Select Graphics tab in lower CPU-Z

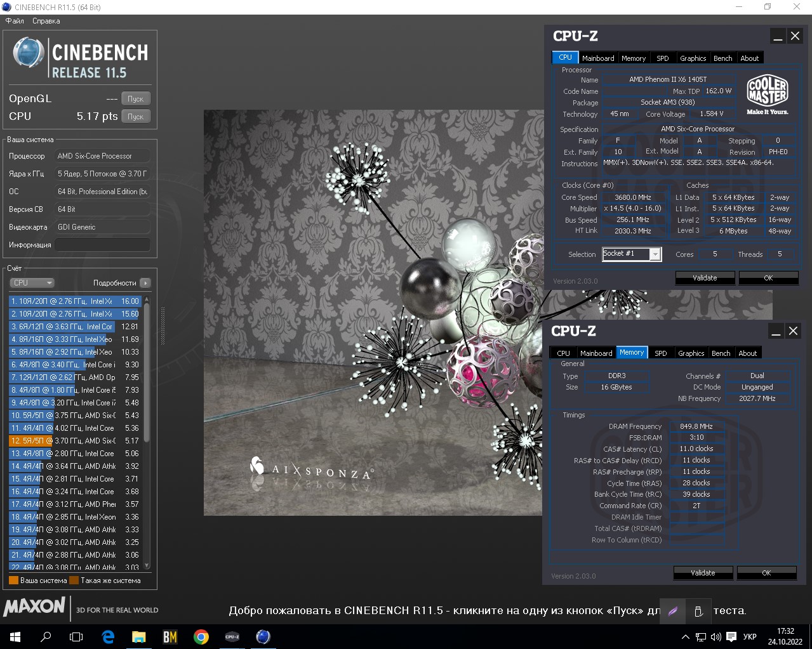point(691,353)
